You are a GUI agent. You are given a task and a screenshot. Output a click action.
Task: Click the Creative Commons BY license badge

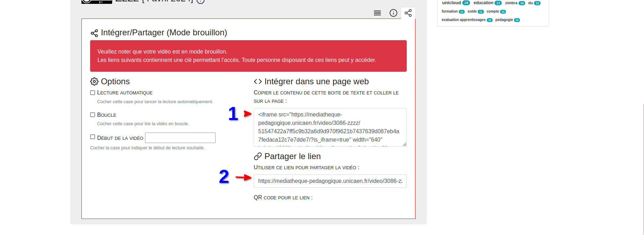tap(97, 1)
